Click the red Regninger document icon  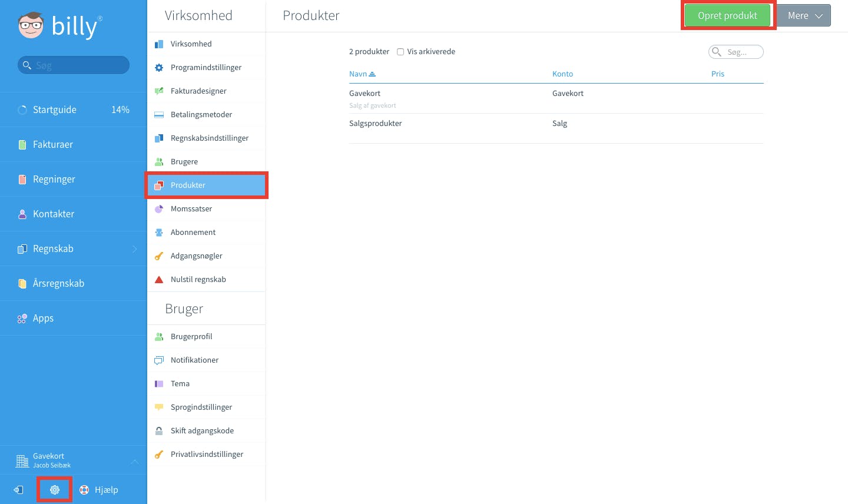click(x=22, y=179)
